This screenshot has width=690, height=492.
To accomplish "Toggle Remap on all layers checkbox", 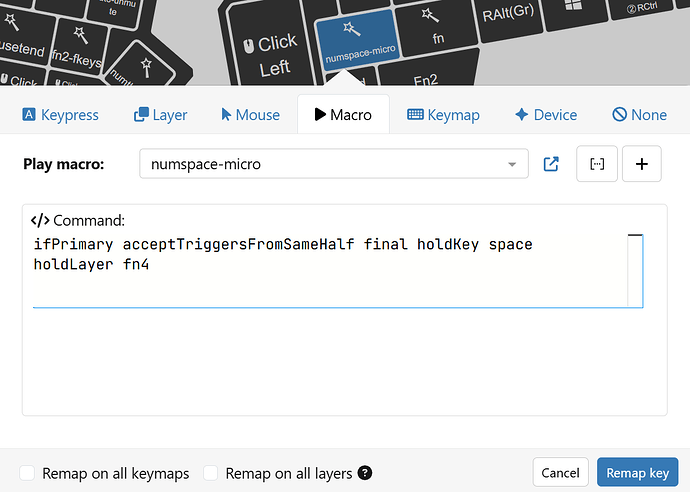I will (x=211, y=473).
